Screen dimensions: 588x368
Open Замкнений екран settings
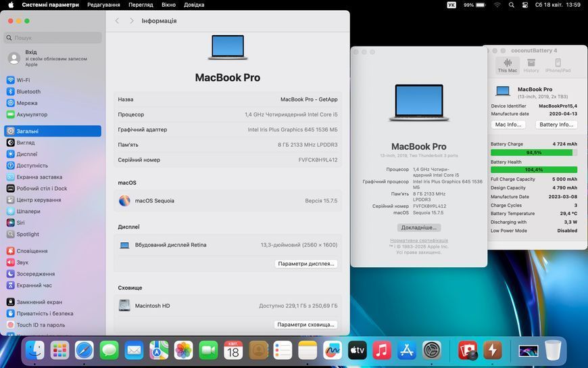[34, 302]
